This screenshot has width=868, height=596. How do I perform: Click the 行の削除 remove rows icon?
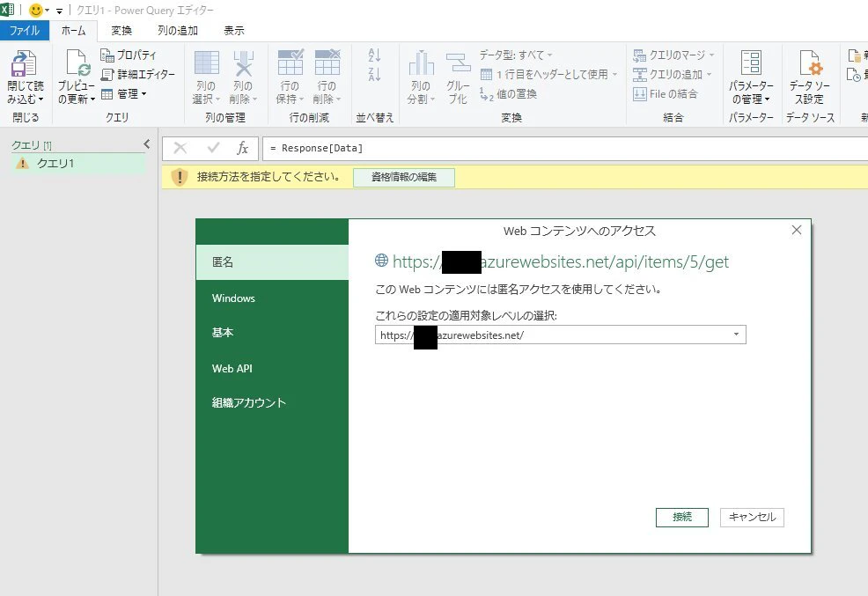coord(327,62)
